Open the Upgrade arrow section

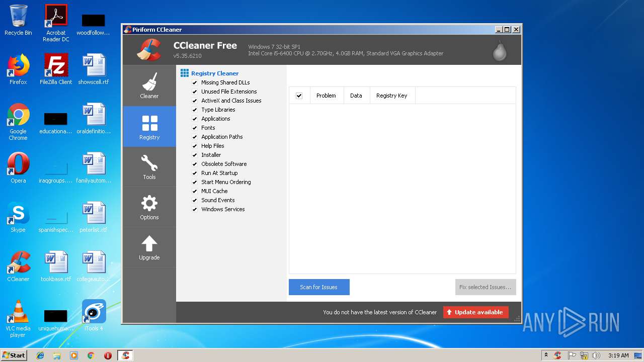tap(149, 247)
